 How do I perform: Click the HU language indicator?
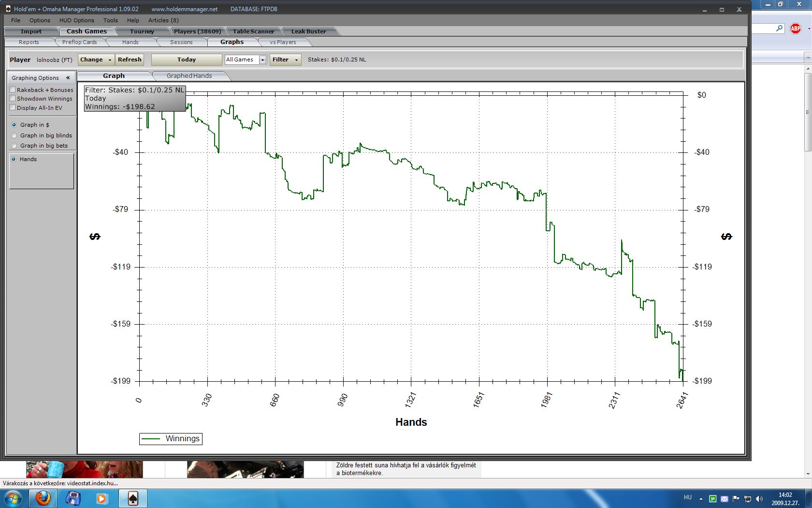tap(688, 497)
